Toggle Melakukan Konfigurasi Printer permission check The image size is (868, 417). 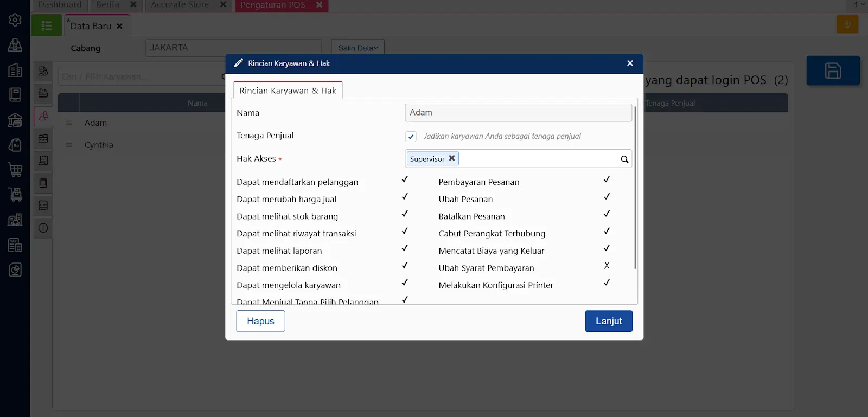607,283
